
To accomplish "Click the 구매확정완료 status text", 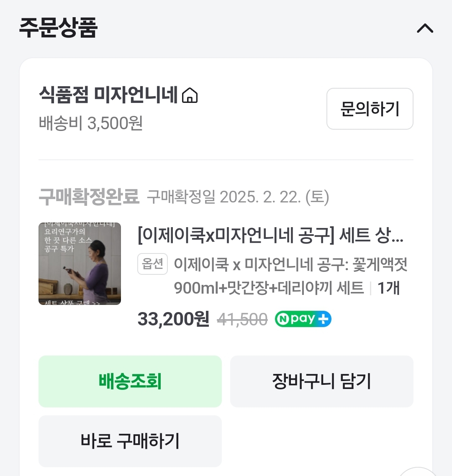I will click(89, 196).
